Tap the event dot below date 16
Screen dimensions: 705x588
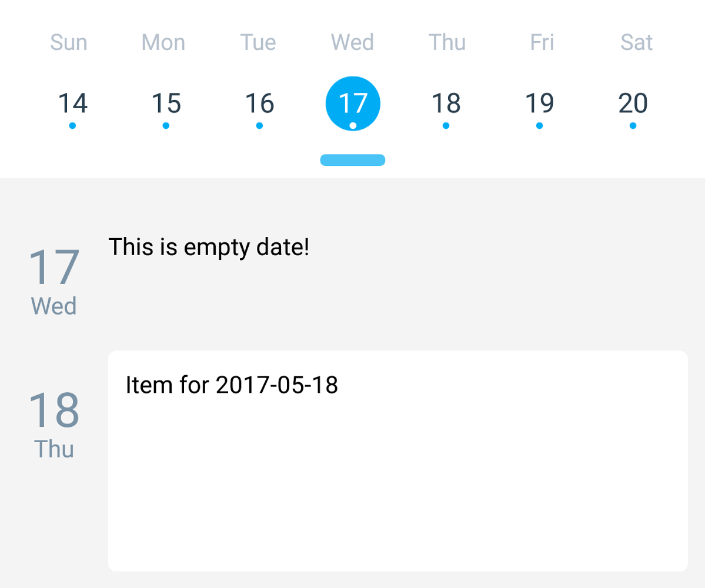pos(259,125)
